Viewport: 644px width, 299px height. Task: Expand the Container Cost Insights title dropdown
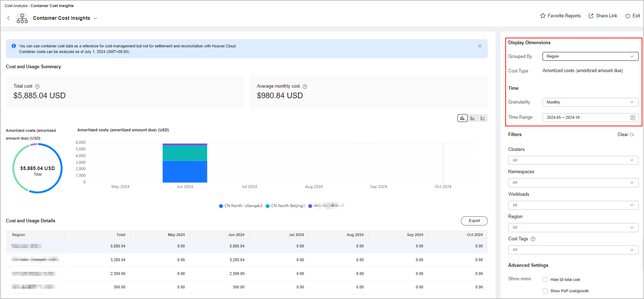pos(95,18)
